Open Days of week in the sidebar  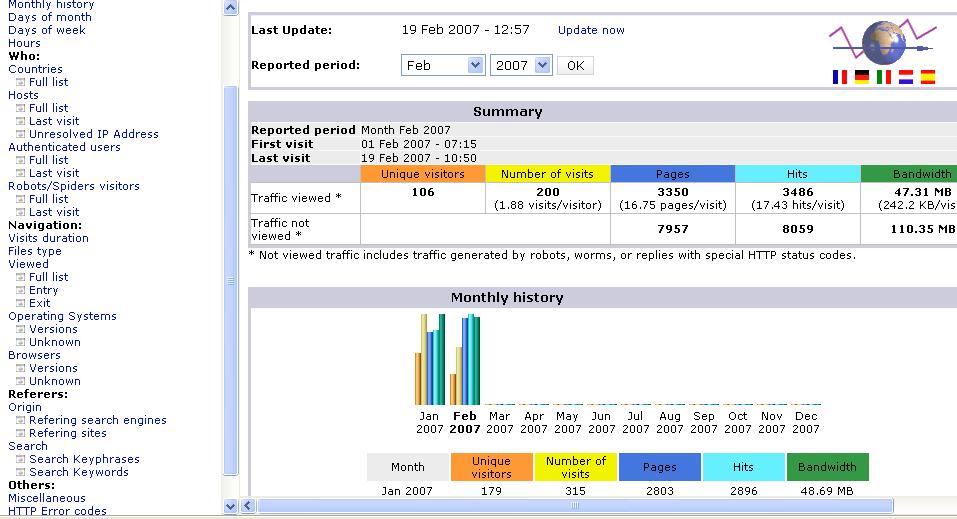[x=47, y=30]
